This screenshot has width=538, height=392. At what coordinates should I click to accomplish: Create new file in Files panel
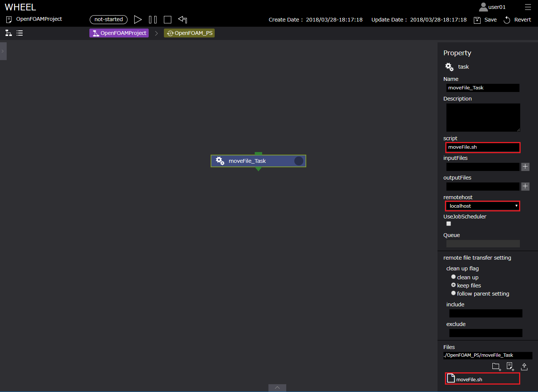point(510,366)
